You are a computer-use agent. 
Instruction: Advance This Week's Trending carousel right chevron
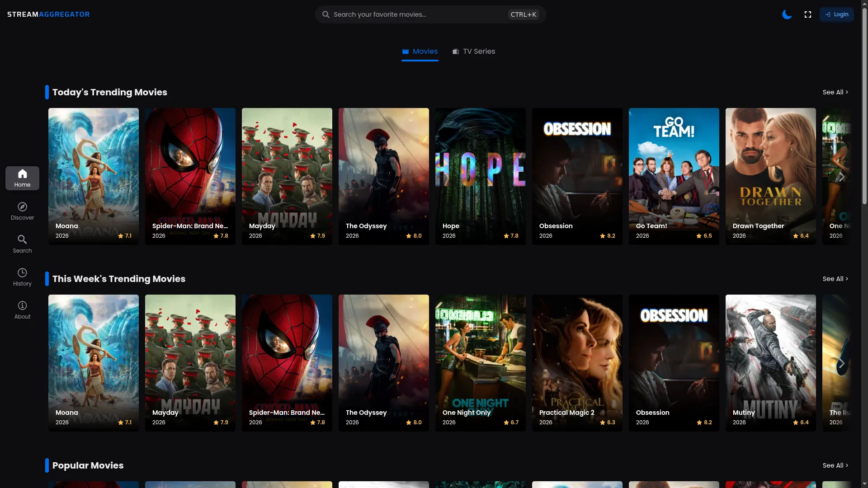(841, 363)
